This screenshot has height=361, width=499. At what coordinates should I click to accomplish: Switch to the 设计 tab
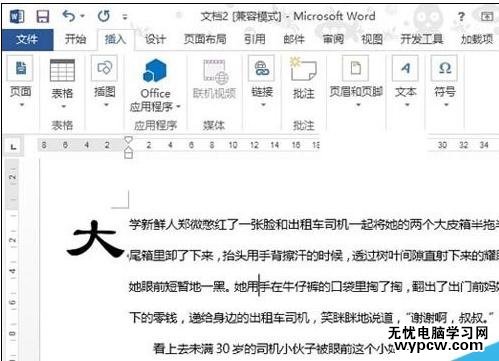pyautogui.click(x=155, y=39)
